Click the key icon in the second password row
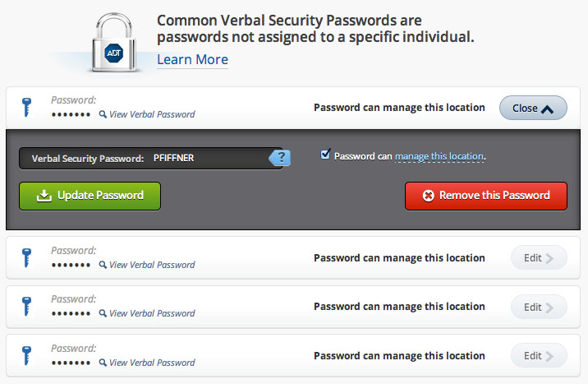 27,258
